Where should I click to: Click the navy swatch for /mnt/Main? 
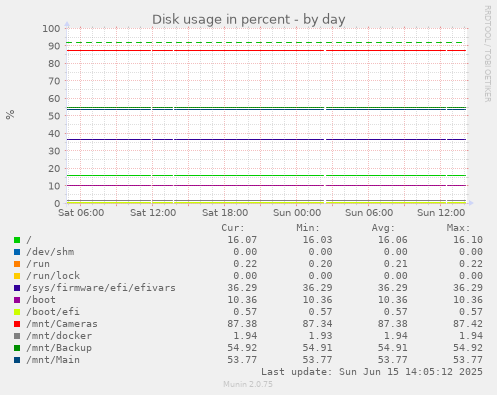coord(17,360)
